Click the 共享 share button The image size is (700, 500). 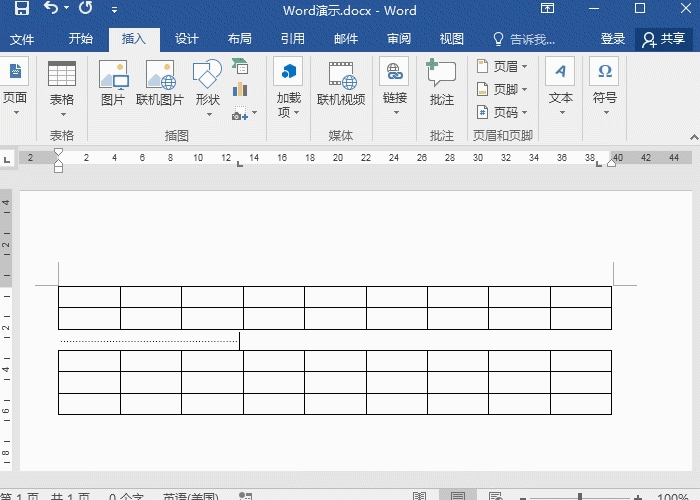tap(664, 39)
